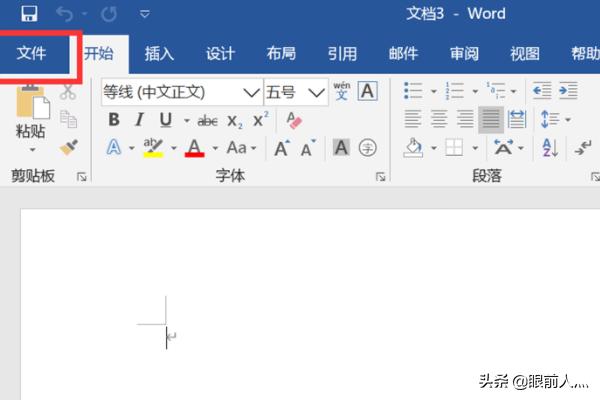Screen dimensions: 600x400
Task: Click the Decrease Font Size icon
Action: click(308, 148)
